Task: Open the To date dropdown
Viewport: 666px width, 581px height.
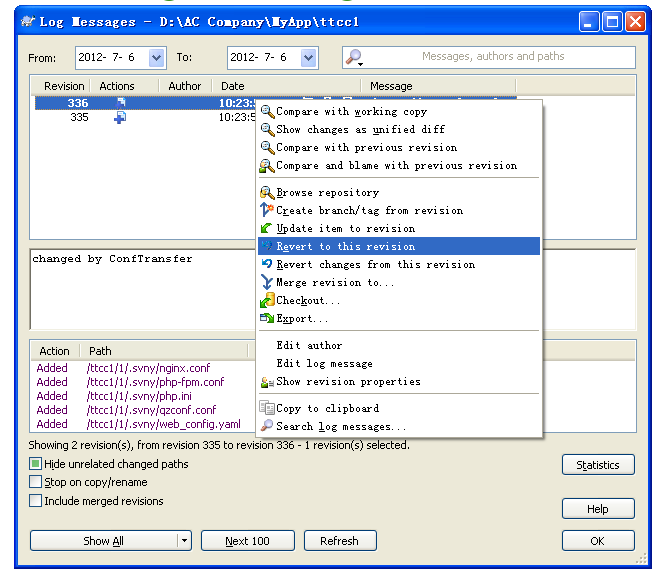Action: pos(308,57)
